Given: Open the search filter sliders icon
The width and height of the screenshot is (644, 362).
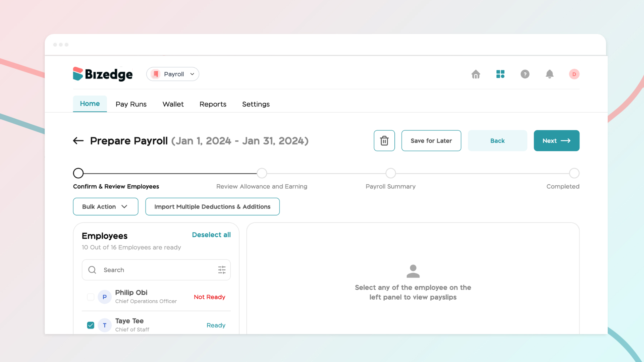Looking at the screenshot, I should tap(222, 270).
